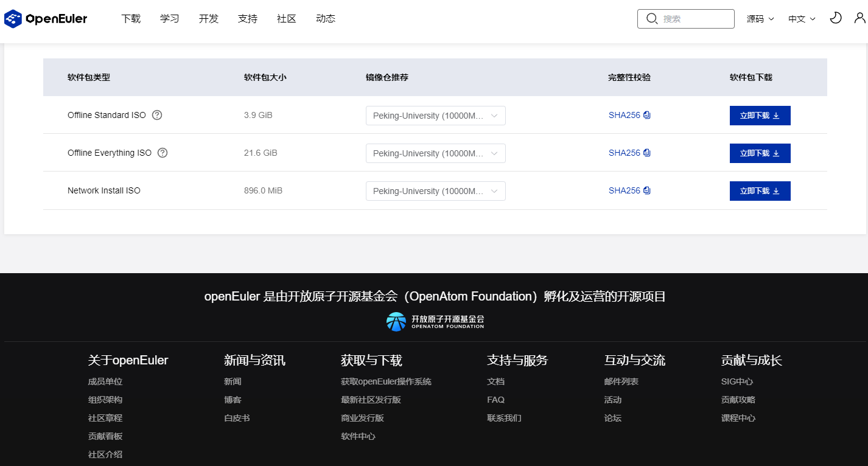Screen dimensions: 868x466
Task: Click Offline Standard ISO package name
Action: [x=107, y=115]
